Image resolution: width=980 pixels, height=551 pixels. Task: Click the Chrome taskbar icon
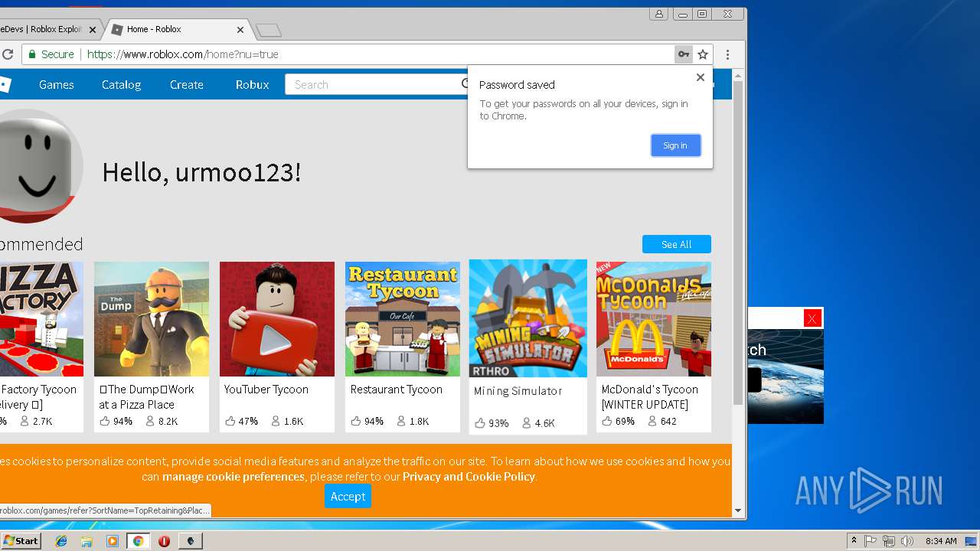(x=138, y=541)
